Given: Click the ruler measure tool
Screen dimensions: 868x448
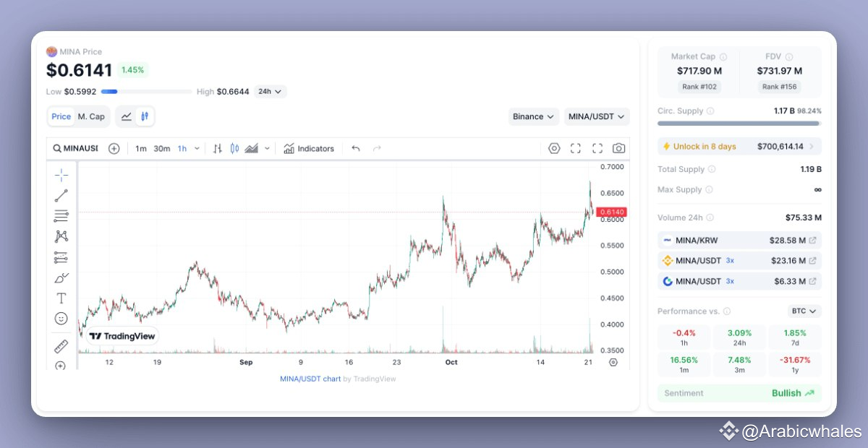Looking at the screenshot, I should pyautogui.click(x=61, y=346).
